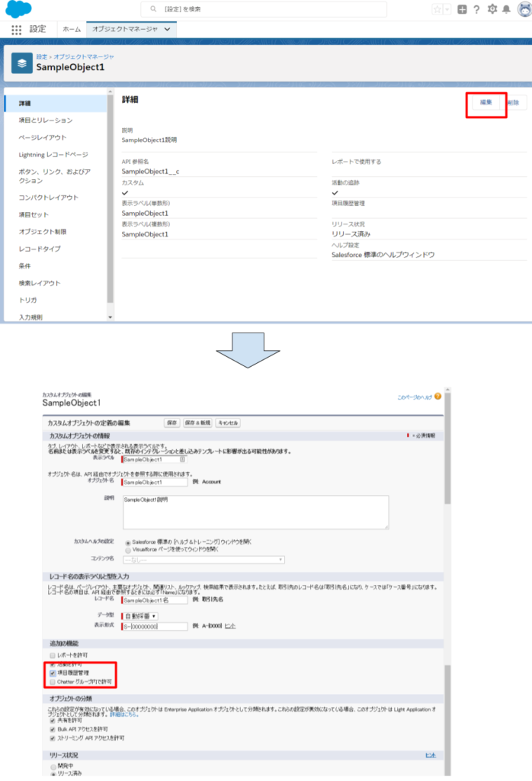Toggle the 共有を許可 checkbox
Viewport: 532px width, 781px height.
pyautogui.click(x=53, y=720)
